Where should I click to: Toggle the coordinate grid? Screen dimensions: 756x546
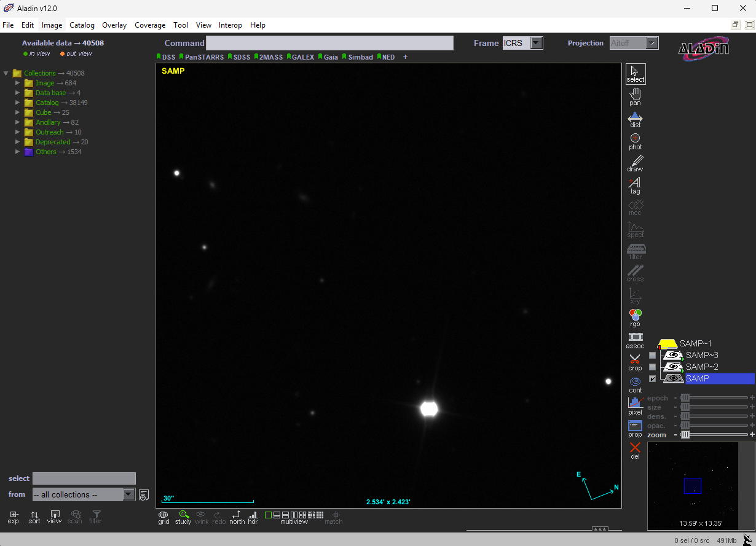click(x=163, y=517)
